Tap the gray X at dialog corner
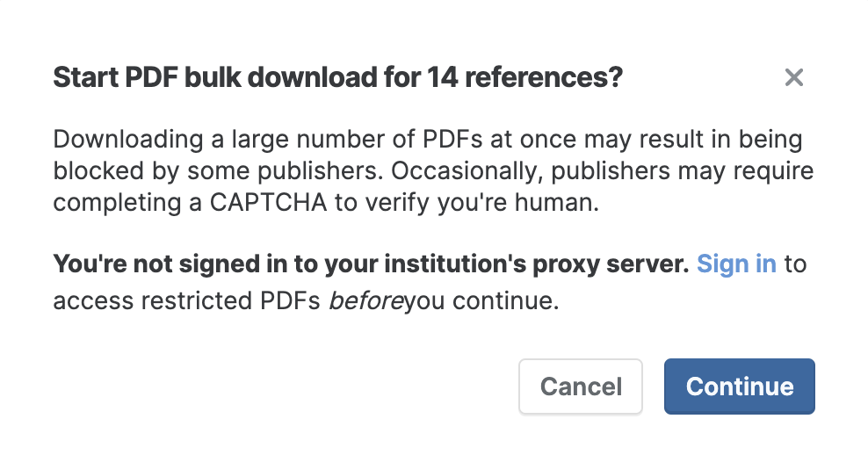Screen dimensions: 868x455 click(x=794, y=77)
